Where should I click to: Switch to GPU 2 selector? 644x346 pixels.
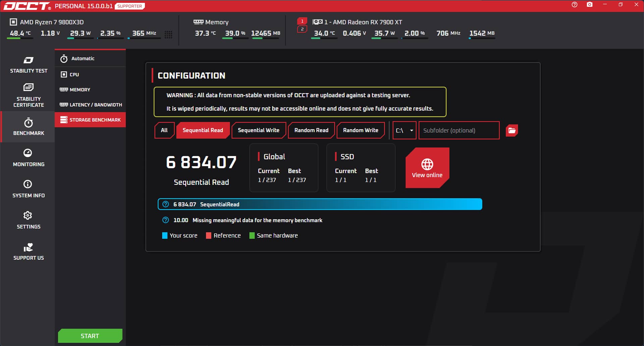302,30
